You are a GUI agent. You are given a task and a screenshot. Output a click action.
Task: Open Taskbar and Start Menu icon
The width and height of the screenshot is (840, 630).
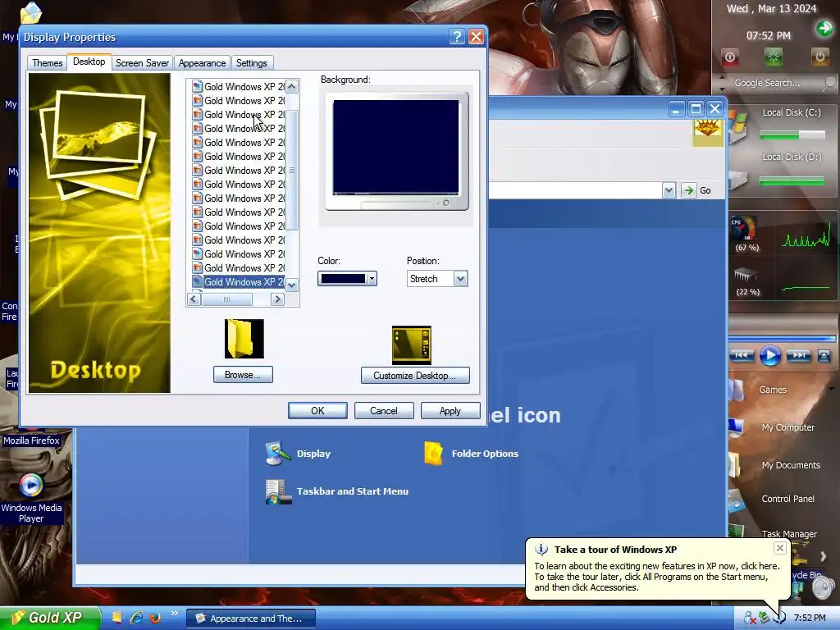pos(278,492)
